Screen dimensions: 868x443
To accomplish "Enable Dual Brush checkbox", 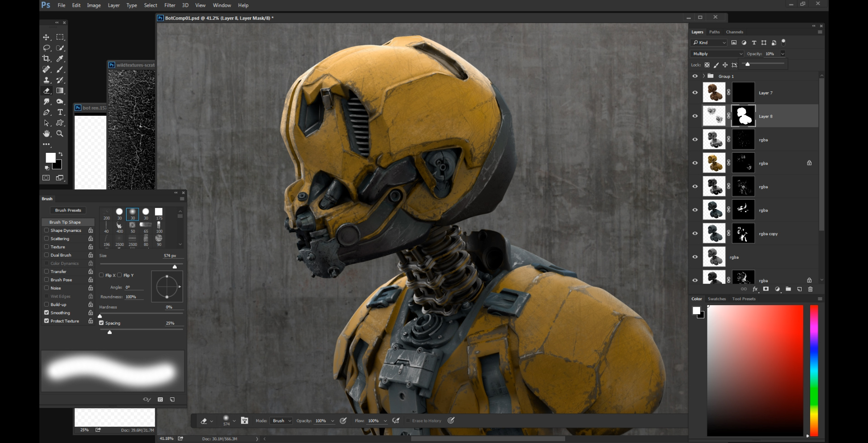I will point(47,255).
